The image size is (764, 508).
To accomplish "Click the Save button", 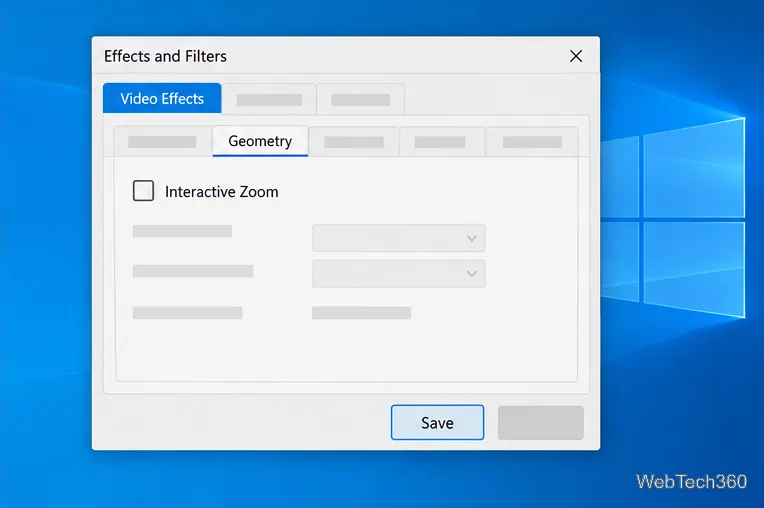I will tap(437, 422).
